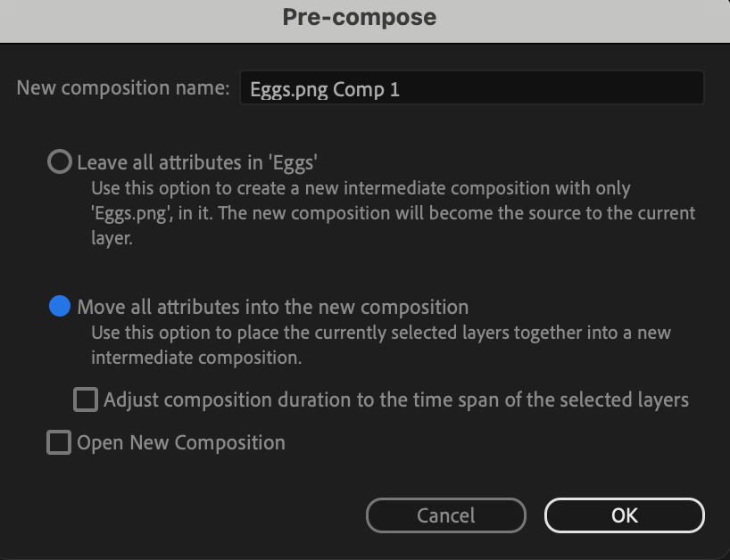Confirm the dialog with OK

click(624, 515)
